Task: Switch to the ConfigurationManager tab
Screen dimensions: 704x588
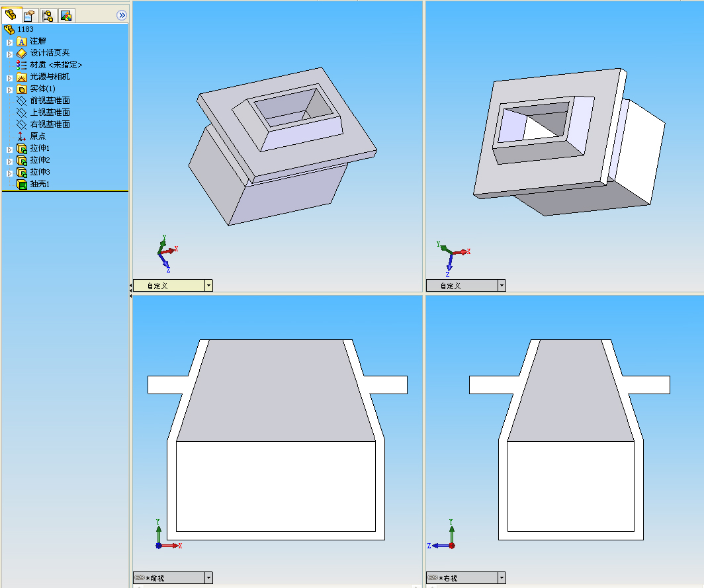Action: coord(48,16)
